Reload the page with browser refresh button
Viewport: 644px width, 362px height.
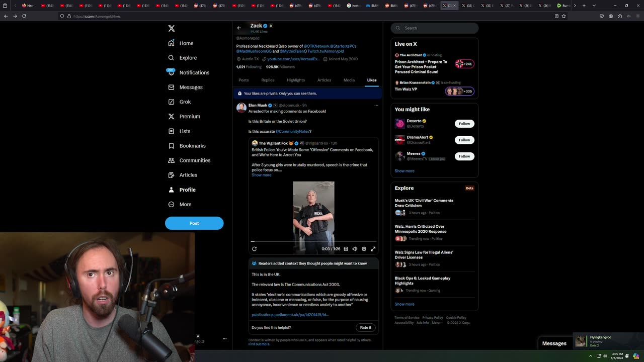click(24, 16)
